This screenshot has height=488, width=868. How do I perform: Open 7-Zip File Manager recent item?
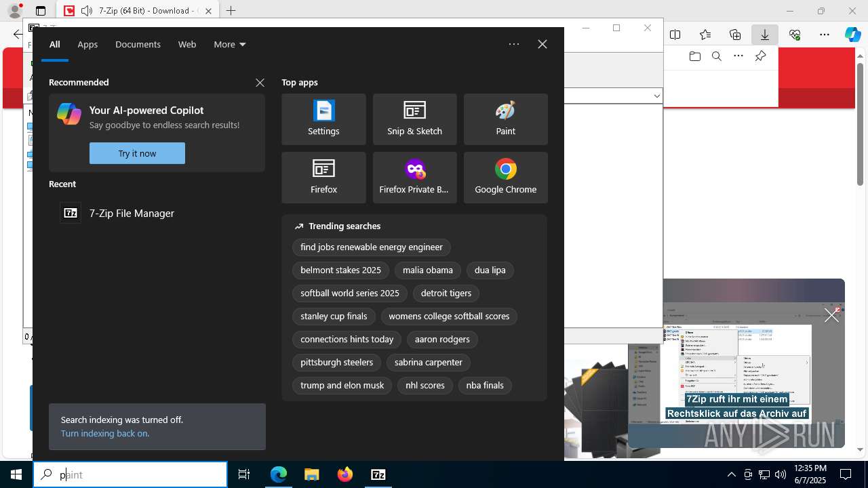[x=157, y=213]
